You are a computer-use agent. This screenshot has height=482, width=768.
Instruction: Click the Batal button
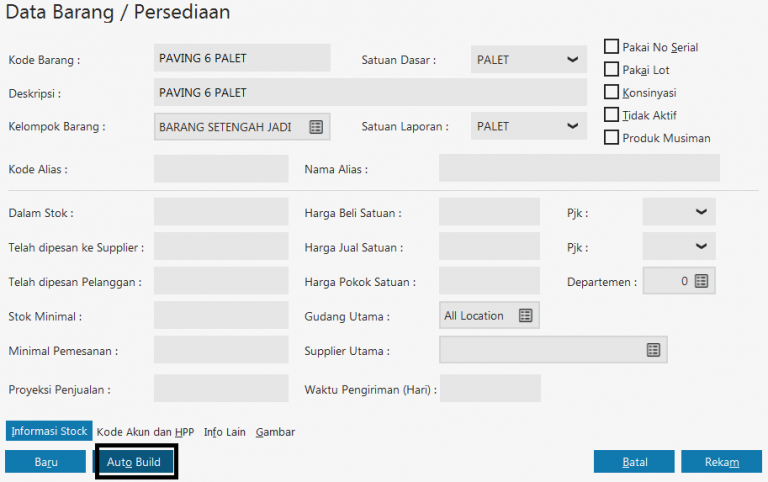[x=634, y=462]
